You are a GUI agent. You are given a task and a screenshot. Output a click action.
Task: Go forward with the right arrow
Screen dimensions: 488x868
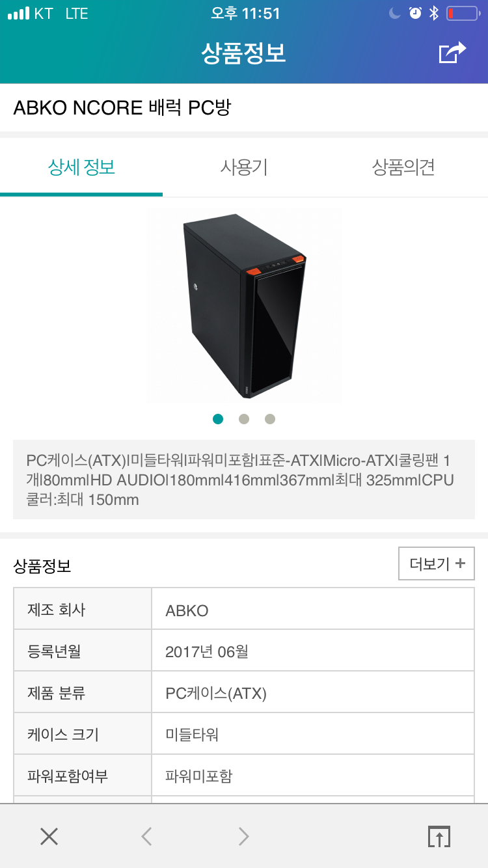click(244, 836)
